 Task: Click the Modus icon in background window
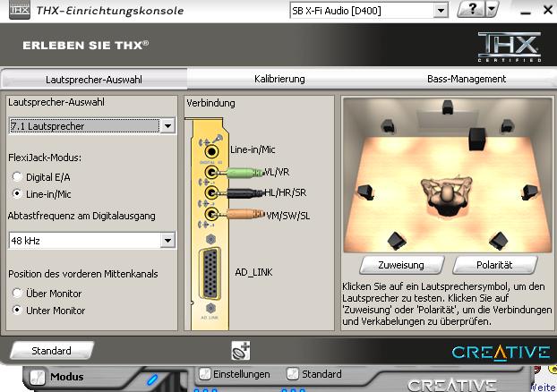click(38, 377)
